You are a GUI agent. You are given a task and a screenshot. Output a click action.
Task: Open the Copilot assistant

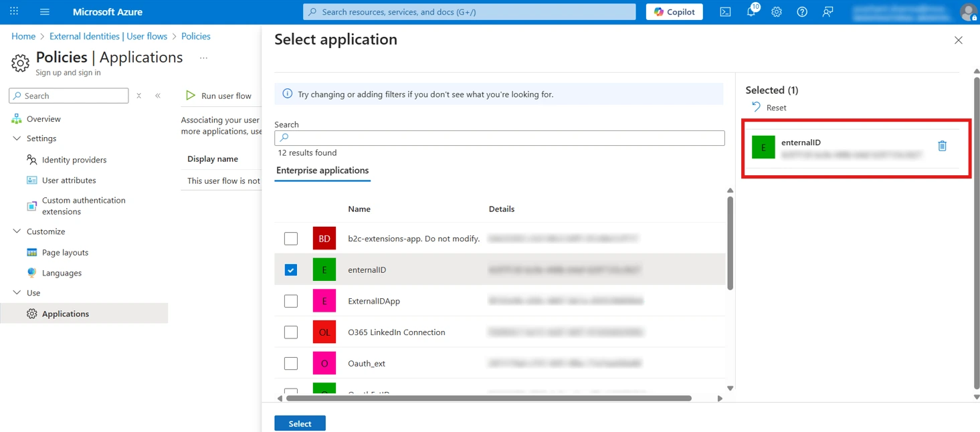[673, 11]
